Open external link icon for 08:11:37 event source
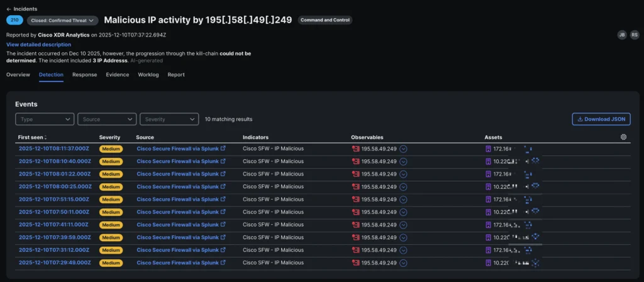Image resolution: width=644 pixels, height=282 pixels. 223,149
